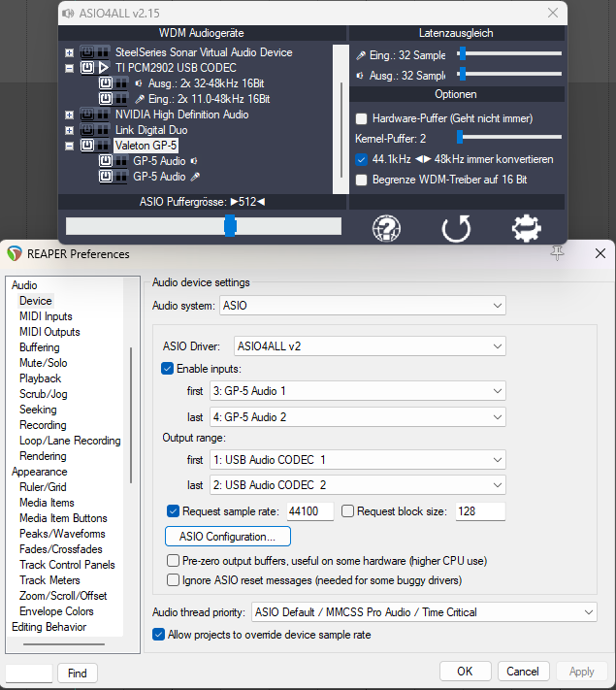The width and height of the screenshot is (616, 690).
Task: Click the reset circular arrow icon
Action: pos(456,228)
